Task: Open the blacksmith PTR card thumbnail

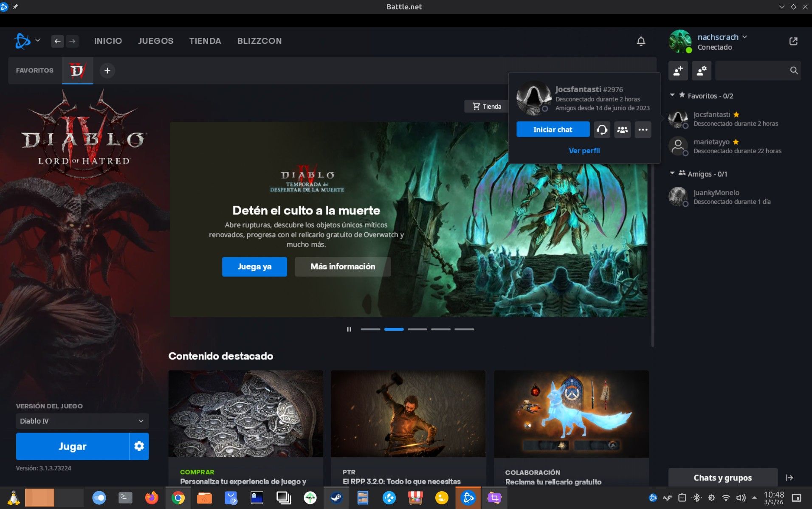Action: [x=408, y=414]
